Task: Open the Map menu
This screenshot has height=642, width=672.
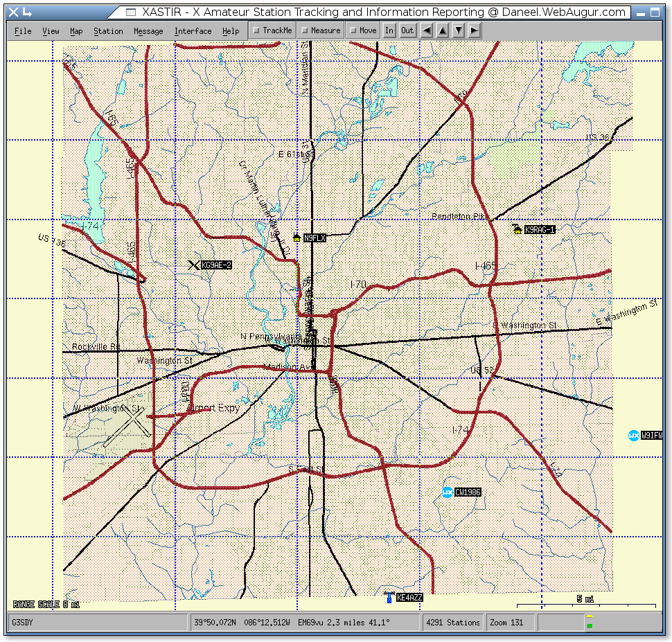Action: pos(76,31)
